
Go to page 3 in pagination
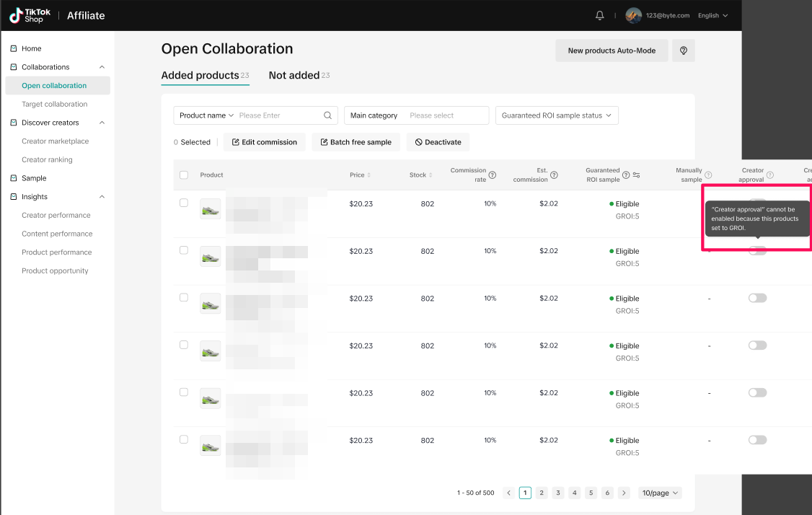(x=558, y=493)
